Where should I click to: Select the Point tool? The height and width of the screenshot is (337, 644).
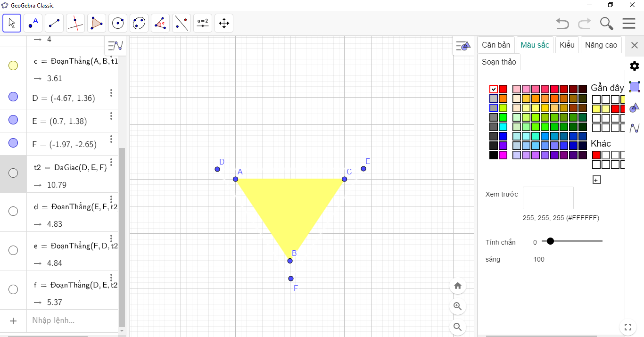click(33, 23)
